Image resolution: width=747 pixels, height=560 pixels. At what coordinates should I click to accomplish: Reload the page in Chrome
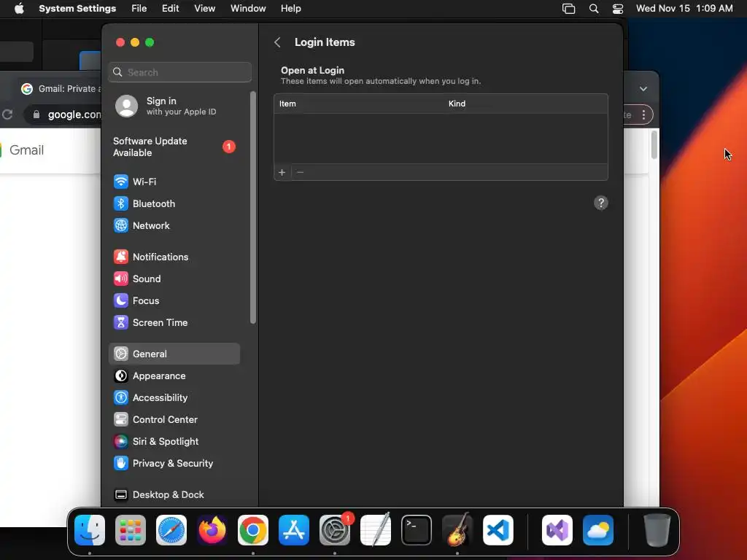pyautogui.click(x=7, y=114)
